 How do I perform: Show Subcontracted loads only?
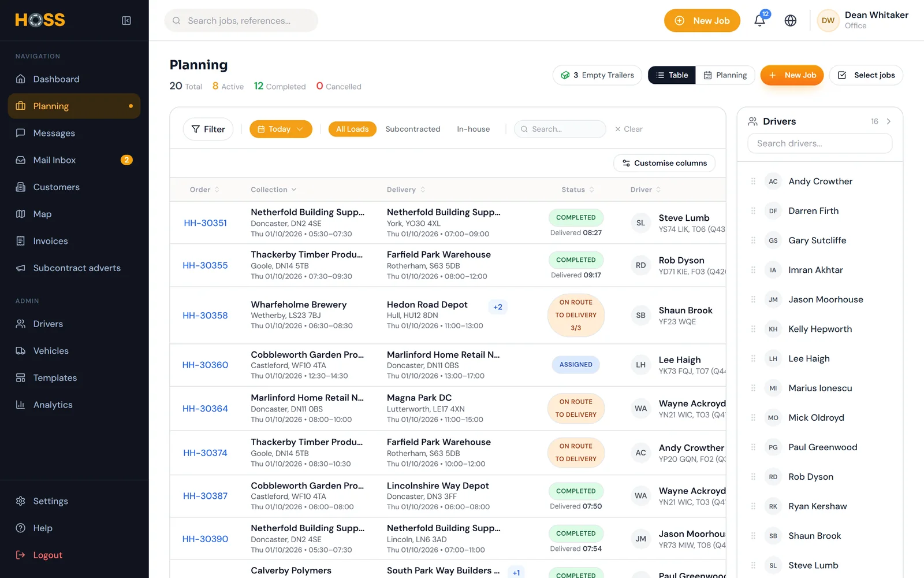tap(413, 129)
